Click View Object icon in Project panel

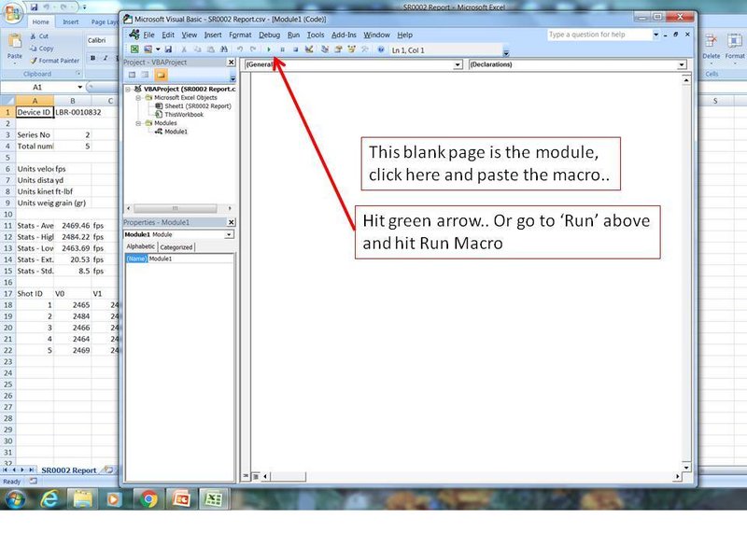(145, 75)
